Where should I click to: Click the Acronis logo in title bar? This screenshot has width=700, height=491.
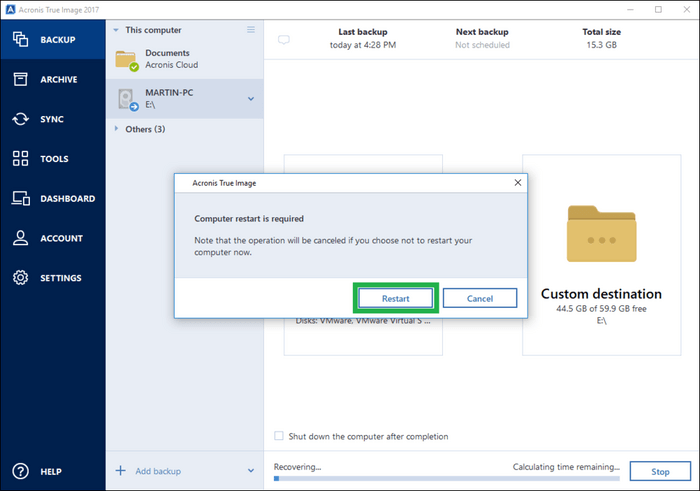click(10, 9)
